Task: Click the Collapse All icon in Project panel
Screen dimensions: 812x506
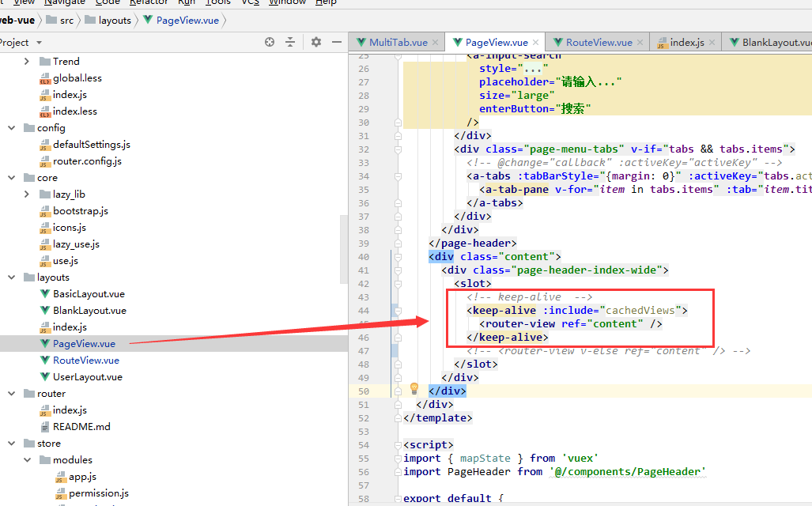Action: click(x=289, y=41)
